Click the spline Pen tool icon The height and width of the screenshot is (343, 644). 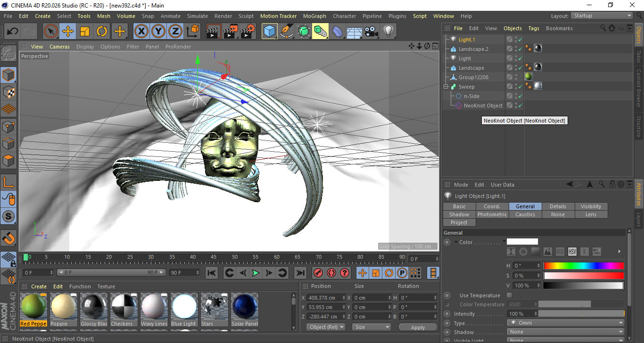tap(287, 32)
